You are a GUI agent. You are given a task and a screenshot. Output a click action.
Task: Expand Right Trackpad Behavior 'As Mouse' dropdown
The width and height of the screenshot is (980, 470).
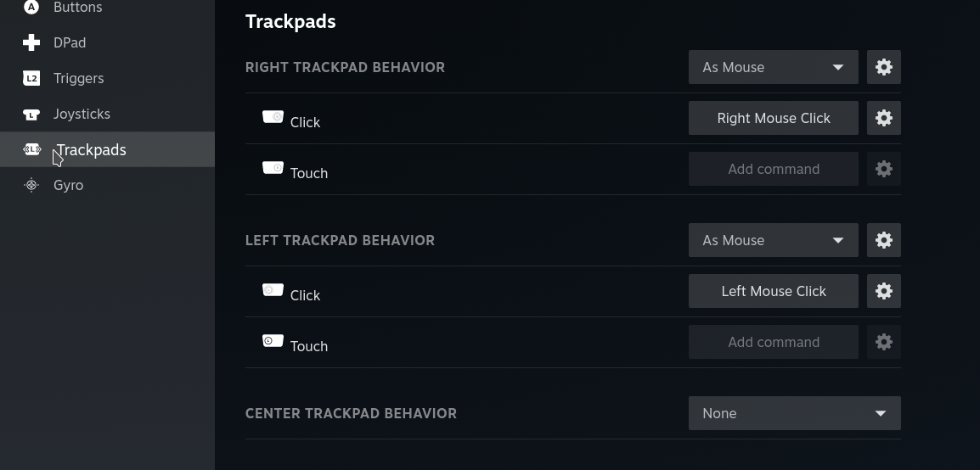(x=773, y=67)
